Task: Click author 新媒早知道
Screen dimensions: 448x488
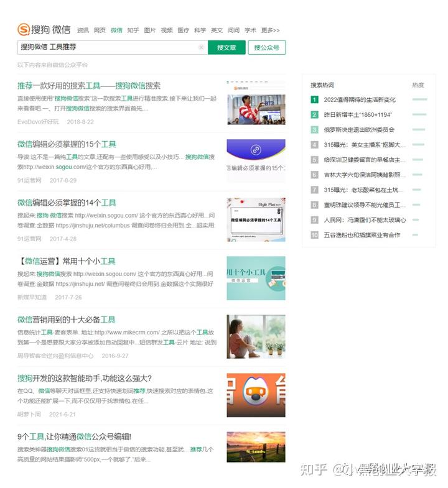Action: point(32,297)
